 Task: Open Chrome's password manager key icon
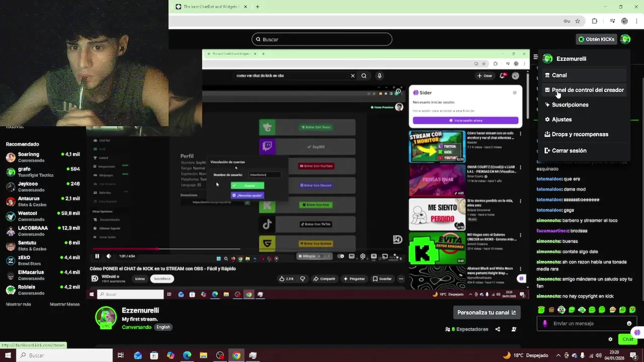point(567,21)
